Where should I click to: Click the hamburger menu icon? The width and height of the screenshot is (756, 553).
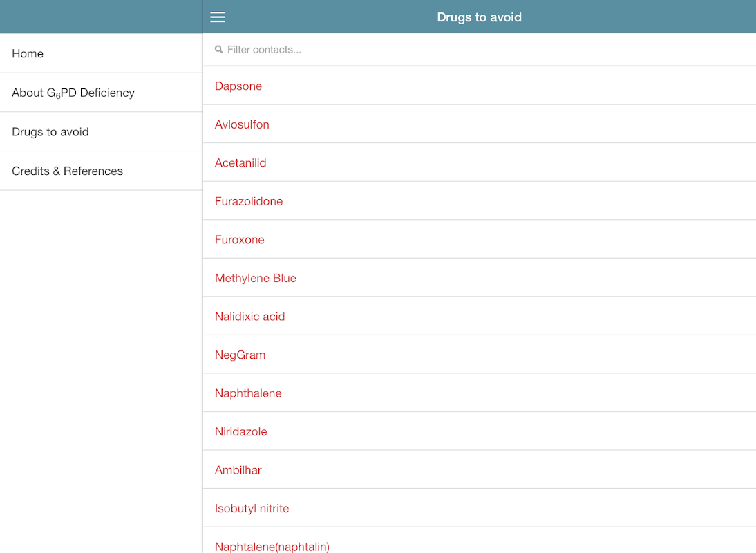(x=218, y=17)
